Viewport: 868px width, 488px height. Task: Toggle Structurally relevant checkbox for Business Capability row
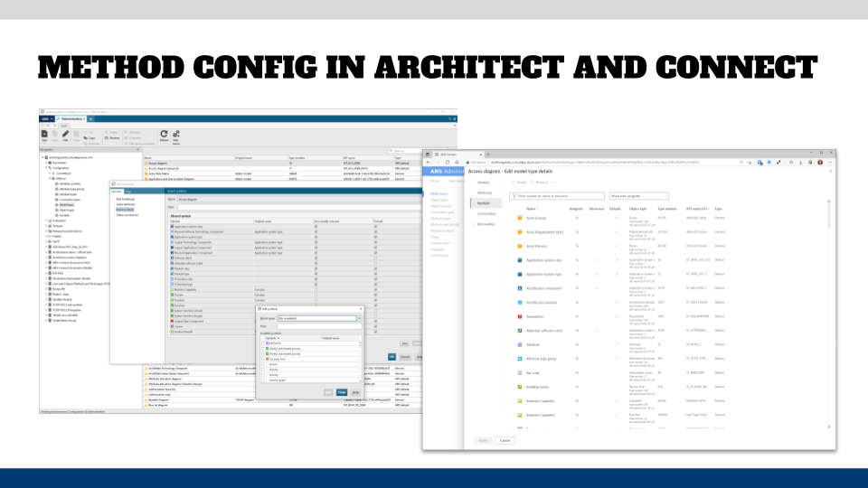(x=316, y=289)
